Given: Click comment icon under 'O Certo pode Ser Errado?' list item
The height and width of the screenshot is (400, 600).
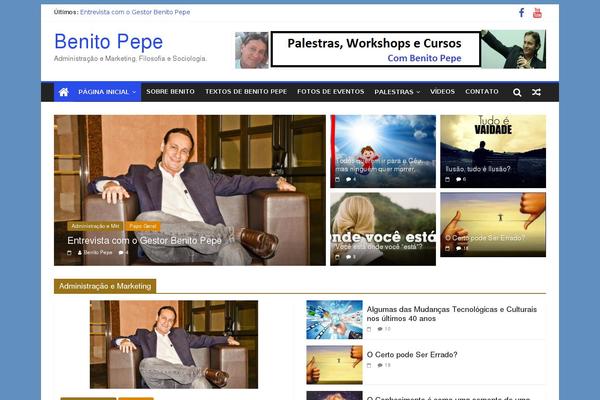Looking at the screenshot, I should click(380, 365).
